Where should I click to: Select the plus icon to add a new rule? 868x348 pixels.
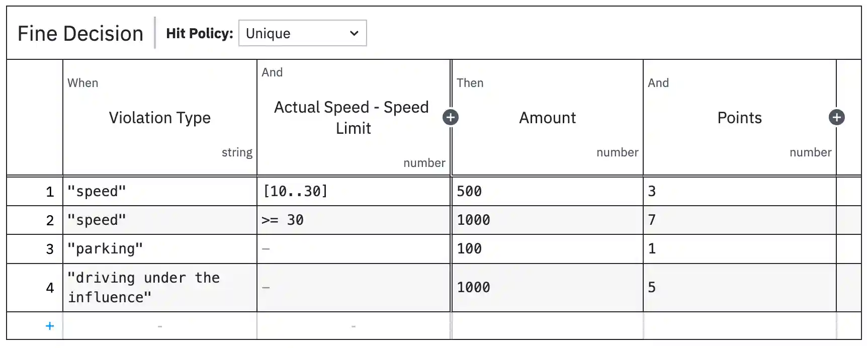tap(49, 326)
